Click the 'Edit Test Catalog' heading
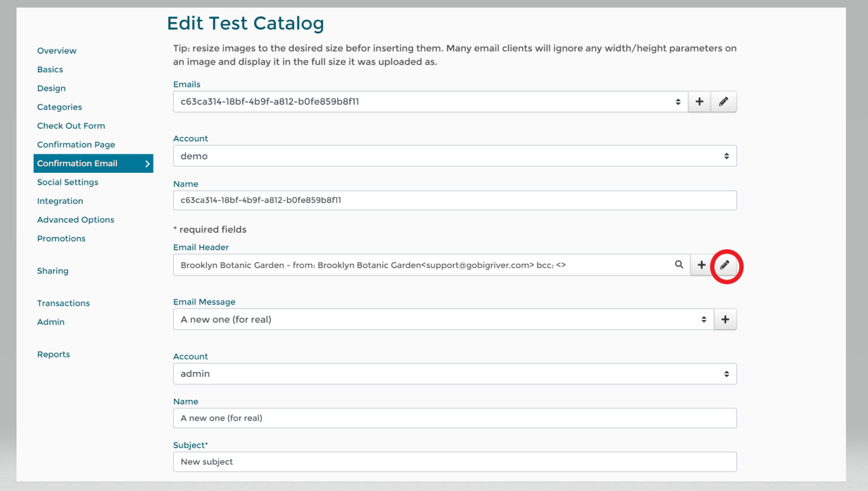The width and height of the screenshot is (868, 491). click(x=245, y=23)
